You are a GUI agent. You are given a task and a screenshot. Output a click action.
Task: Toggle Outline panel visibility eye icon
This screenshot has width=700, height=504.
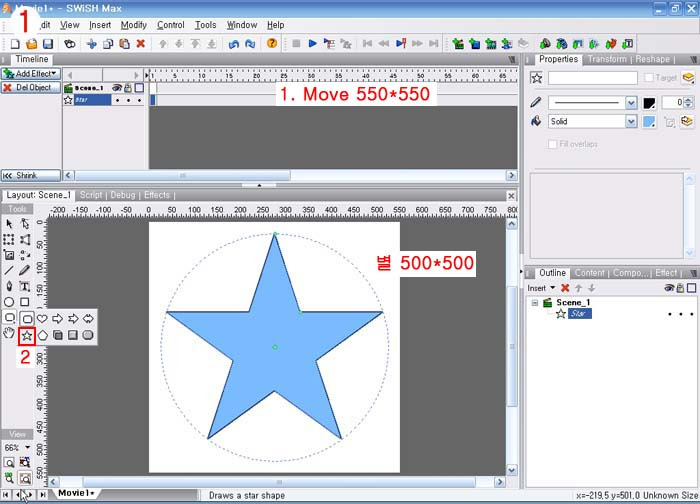[669, 288]
